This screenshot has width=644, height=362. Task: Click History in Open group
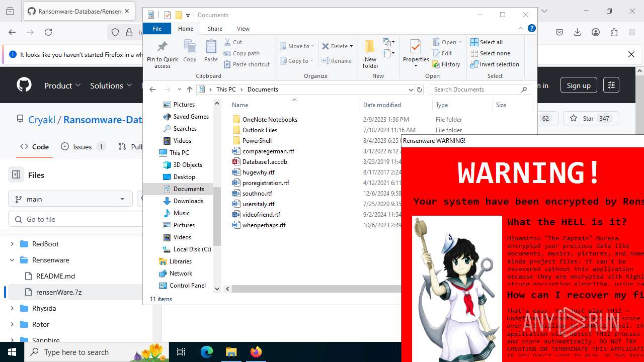446,64
